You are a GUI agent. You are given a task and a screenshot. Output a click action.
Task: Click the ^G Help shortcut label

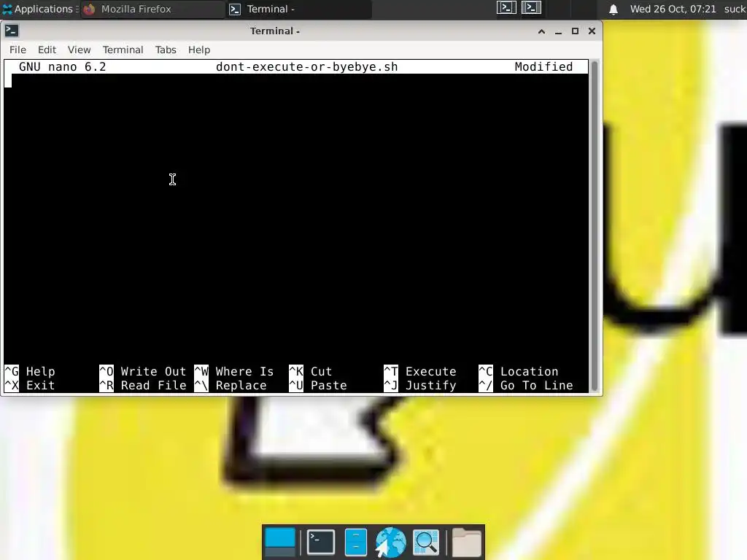pos(29,371)
